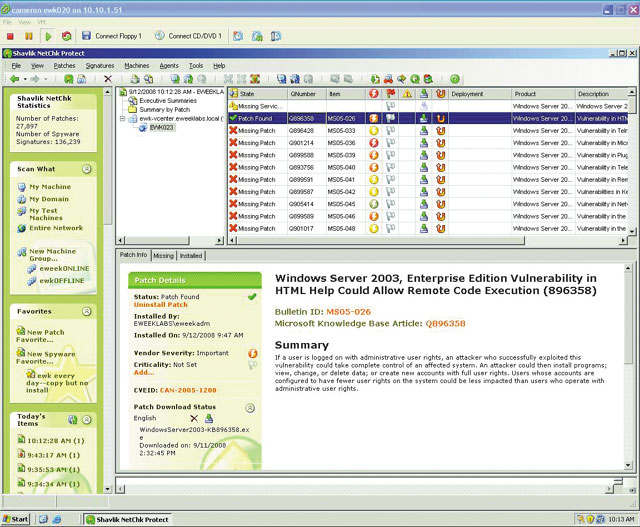This screenshot has width=640, height=527.
Task: Collapse the Favorites panel
Action: [87, 311]
